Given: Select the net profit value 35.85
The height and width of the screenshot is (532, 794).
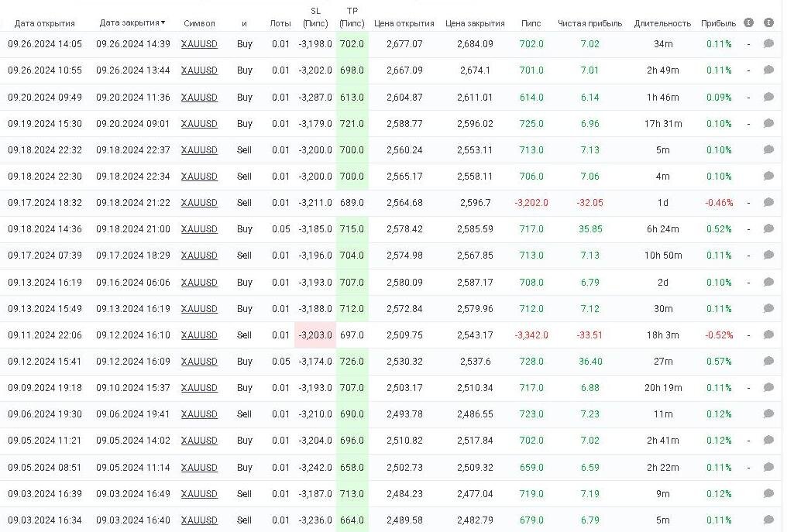Looking at the screenshot, I should coord(590,228).
